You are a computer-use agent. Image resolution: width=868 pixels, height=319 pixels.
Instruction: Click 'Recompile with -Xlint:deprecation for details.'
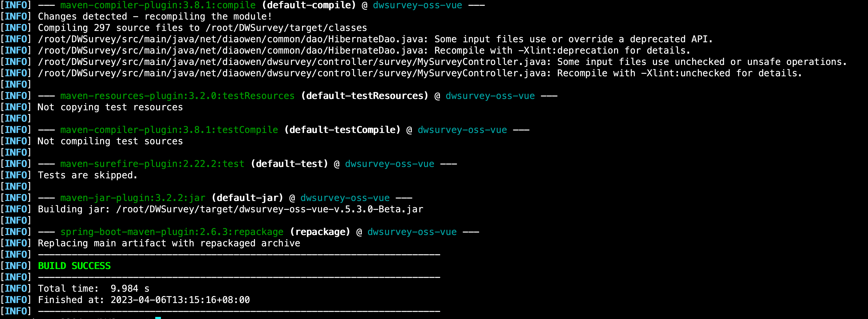(x=562, y=50)
